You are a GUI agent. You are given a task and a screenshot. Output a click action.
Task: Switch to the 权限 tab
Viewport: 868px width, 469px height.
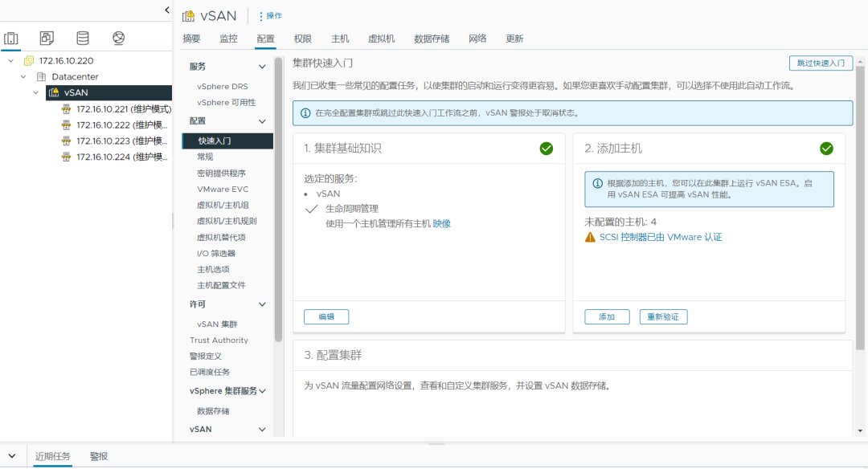[303, 39]
